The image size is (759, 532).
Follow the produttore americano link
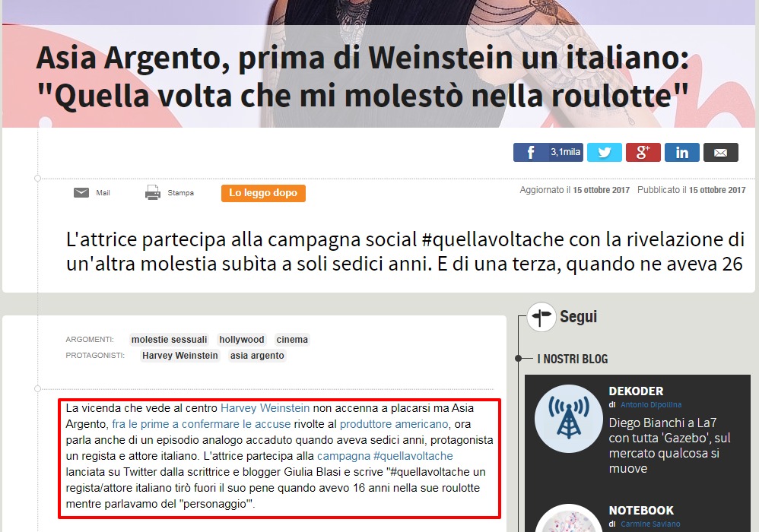pos(394,424)
